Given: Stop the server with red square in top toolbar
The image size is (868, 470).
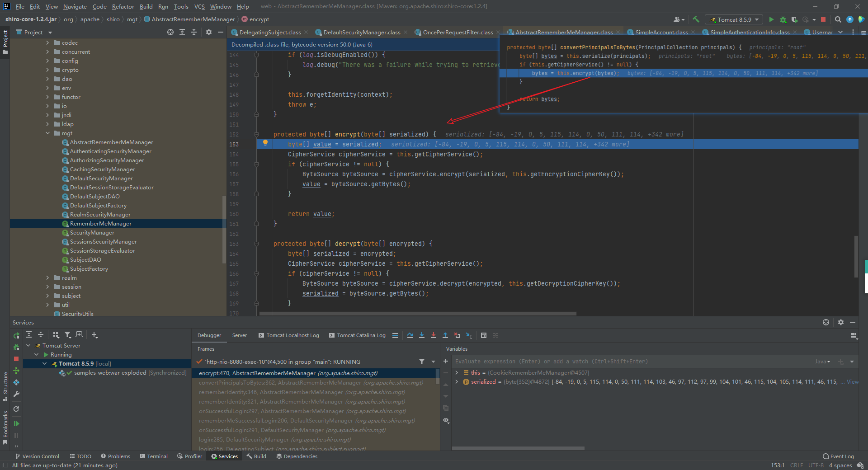Looking at the screenshot, I should [823, 19].
